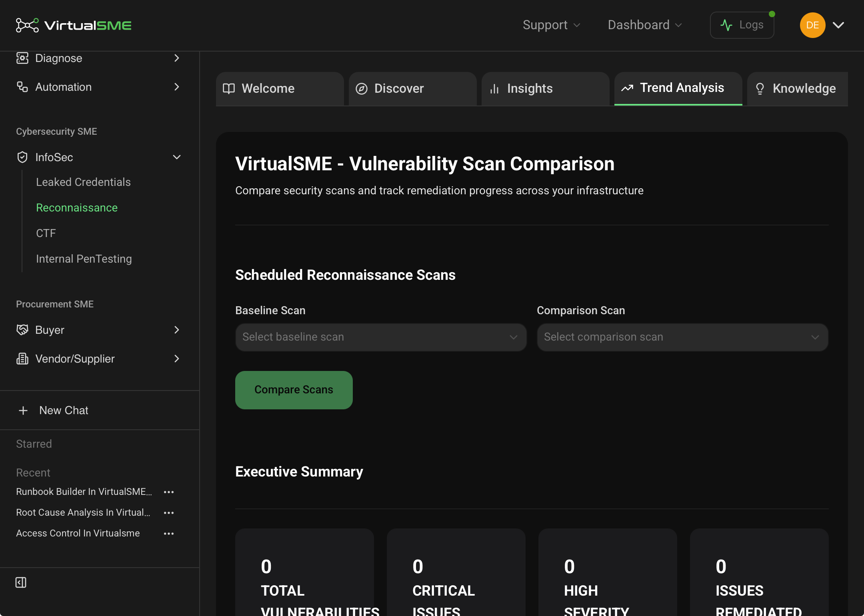
Task: Click the trend arrow icon on Trend Analysis
Action: coord(627,88)
